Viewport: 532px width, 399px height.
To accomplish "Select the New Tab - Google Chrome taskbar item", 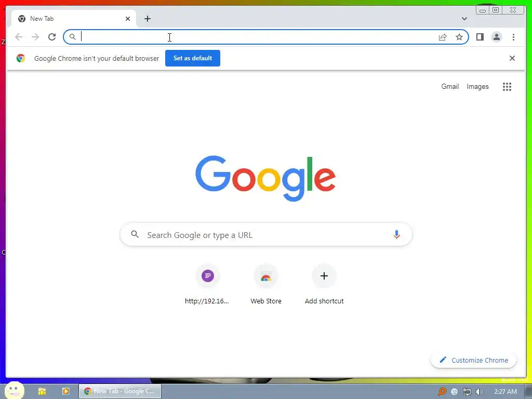I will 120,391.
